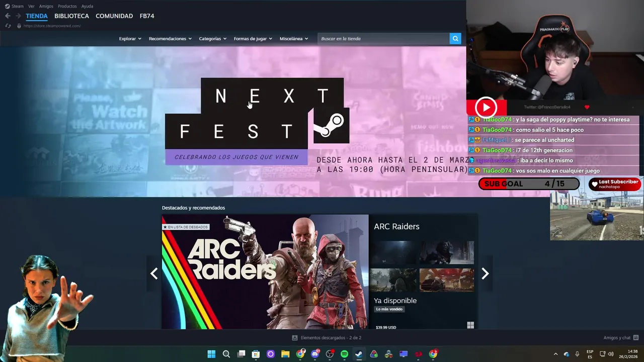
Task: Click the OneDrive cloud tray icon
Action: [x=567, y=354]
